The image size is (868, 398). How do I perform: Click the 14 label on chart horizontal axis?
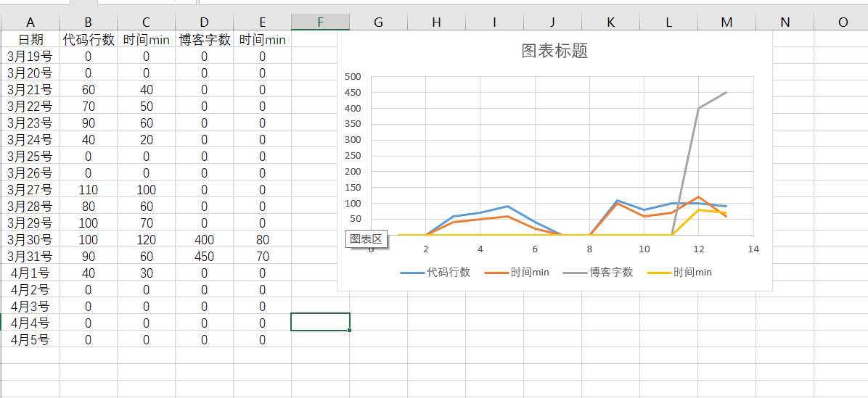753,249
